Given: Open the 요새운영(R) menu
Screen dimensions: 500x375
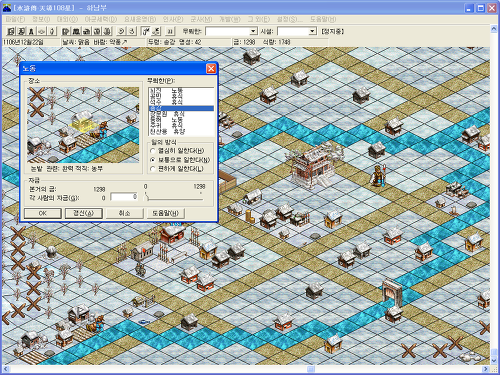Looking at the screenshot, I should click(x=140, y=19).
